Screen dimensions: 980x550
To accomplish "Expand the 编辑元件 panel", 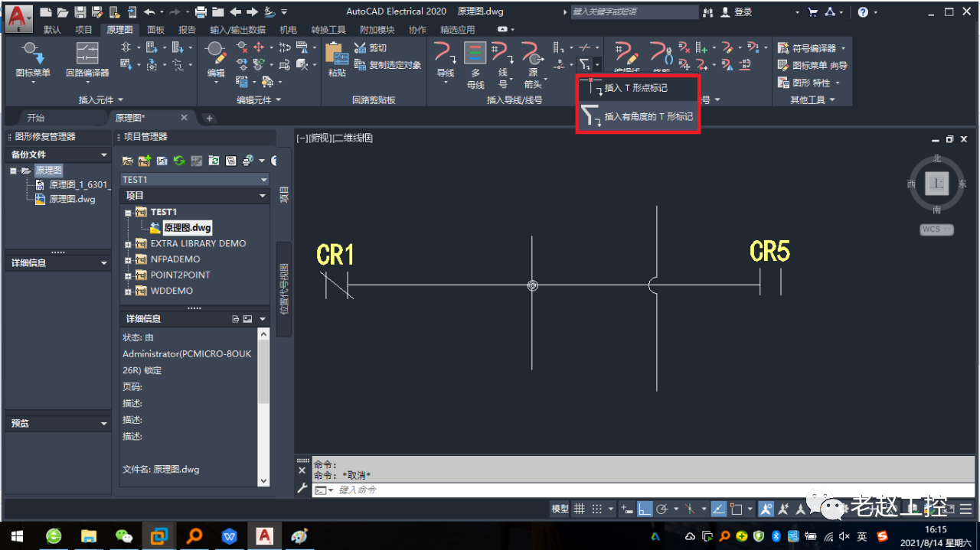I will pyautogui.click(x=259, y=99).
